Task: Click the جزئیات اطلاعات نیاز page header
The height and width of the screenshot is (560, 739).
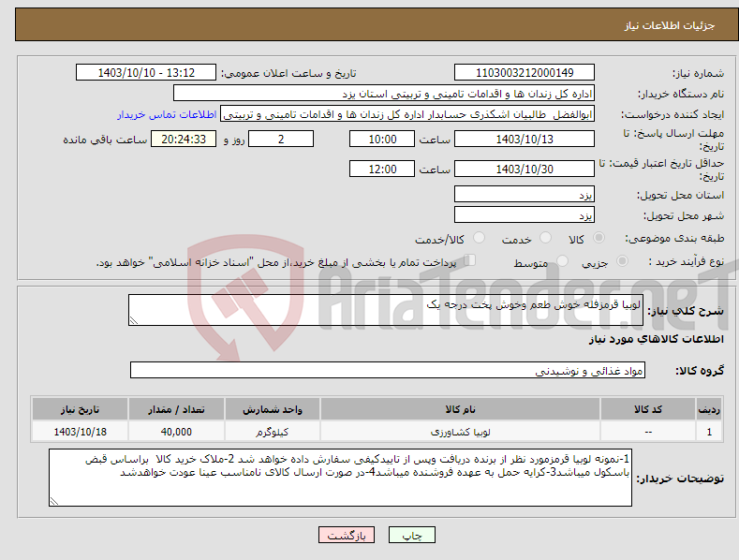Action: click(x=670, y=25)
